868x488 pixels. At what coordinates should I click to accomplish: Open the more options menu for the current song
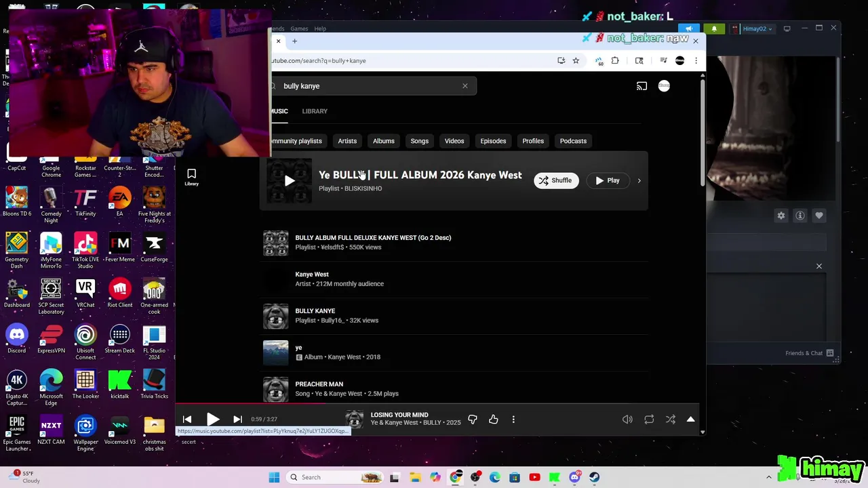pos(513,420)
